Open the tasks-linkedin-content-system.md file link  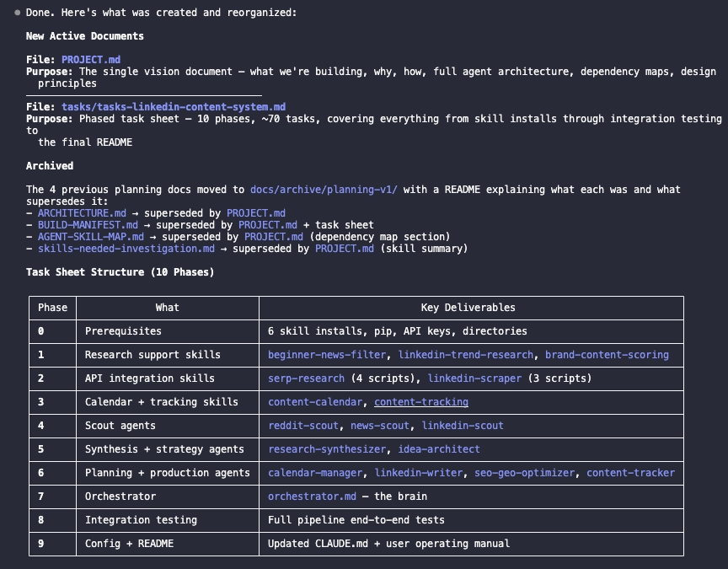[x=173, y=107]
